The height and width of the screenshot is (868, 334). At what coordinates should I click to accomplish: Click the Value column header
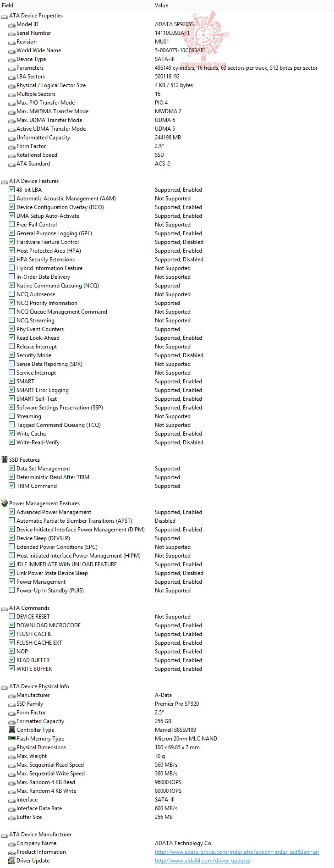241,6
